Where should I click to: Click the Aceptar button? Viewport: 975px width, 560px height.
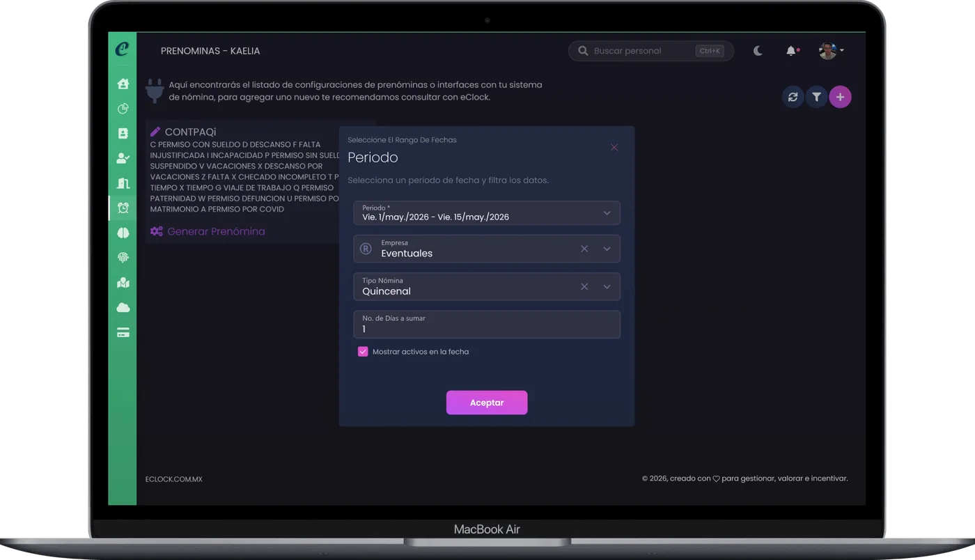point(487,403)
